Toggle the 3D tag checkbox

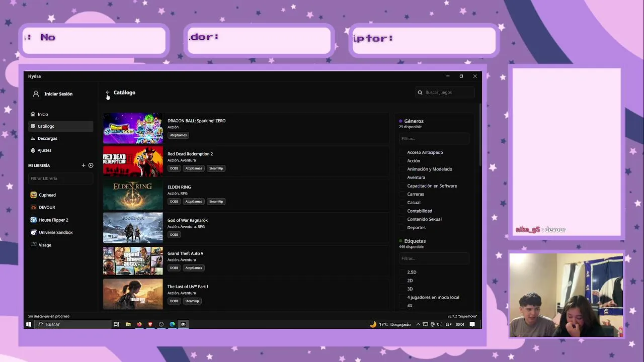click(403, 289)
